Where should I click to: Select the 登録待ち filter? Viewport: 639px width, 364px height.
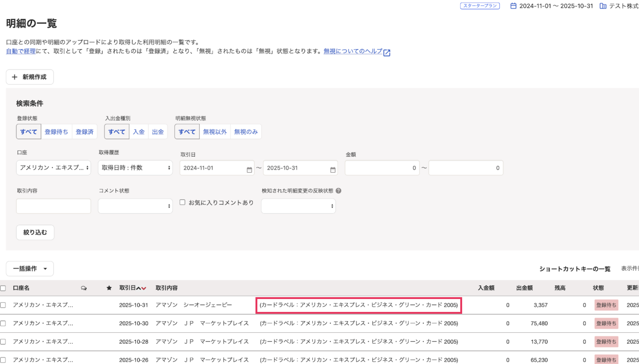tap(57, 132)
